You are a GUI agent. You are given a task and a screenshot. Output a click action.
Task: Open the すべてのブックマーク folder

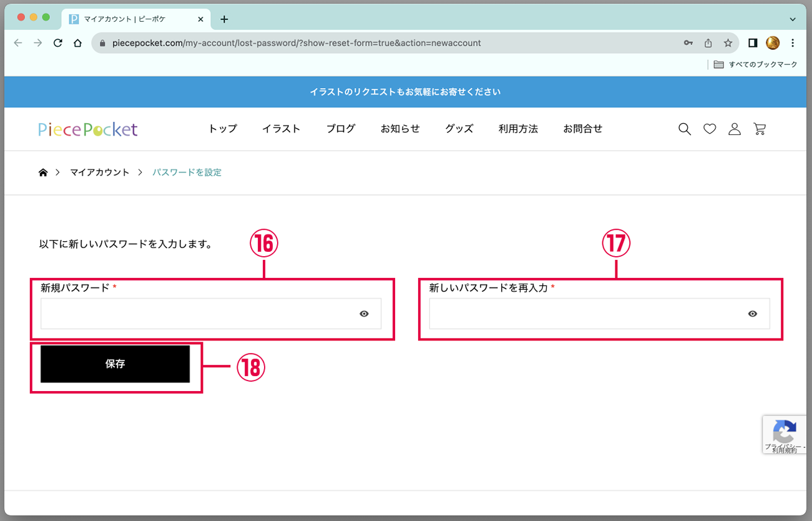click(756, 64)
